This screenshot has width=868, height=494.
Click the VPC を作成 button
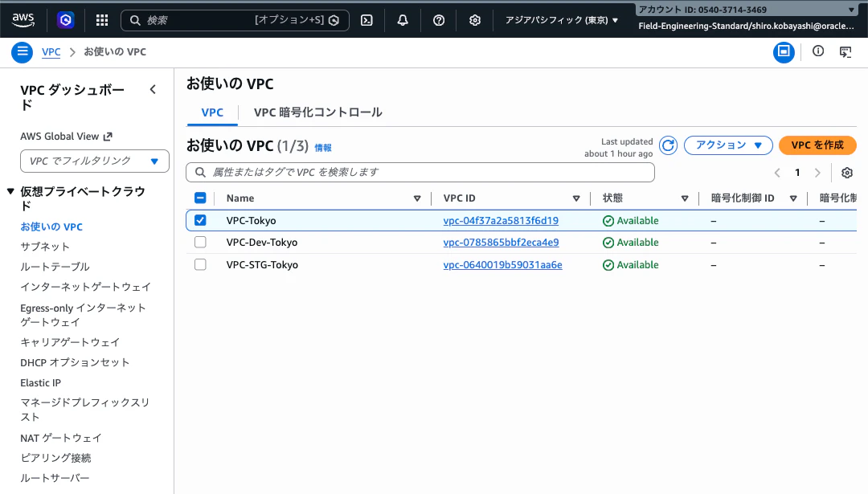[x=817, y=145]
